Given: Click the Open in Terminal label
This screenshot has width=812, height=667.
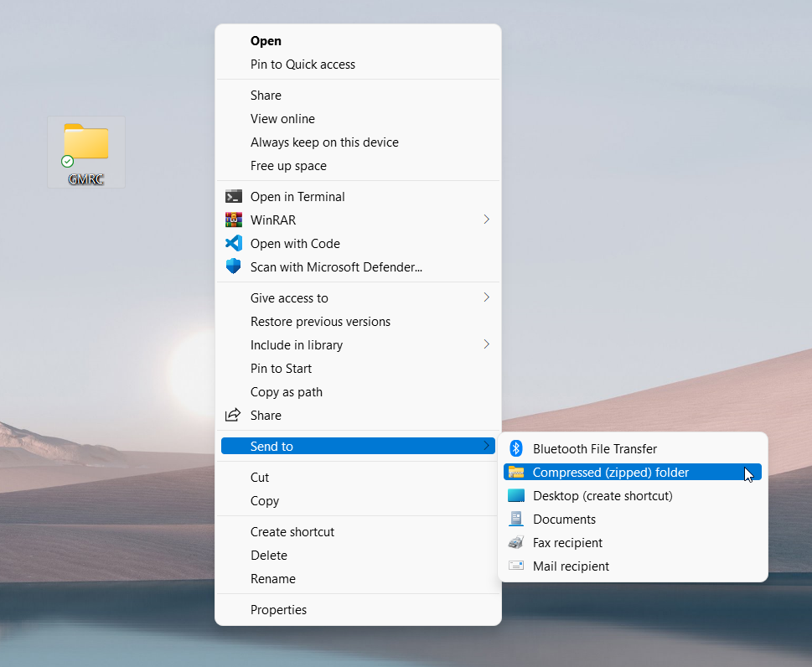Looking at the screenshot, I should [297, 197].
